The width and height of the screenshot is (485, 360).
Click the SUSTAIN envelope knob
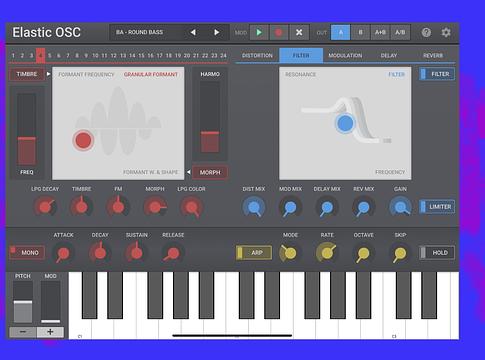[x=137, y=253]
